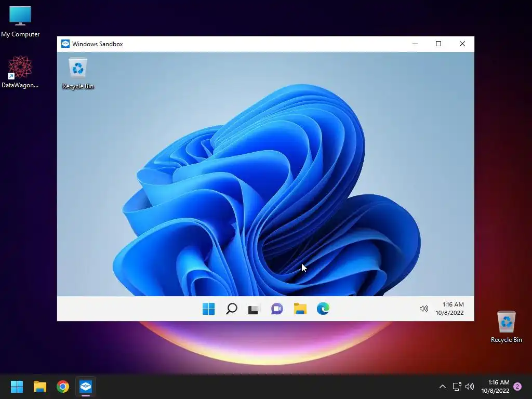Open File Explorer from the host taskbar
Image resolution: width=532 pixels, height=399 pixels.
click(x=39, y=387)
